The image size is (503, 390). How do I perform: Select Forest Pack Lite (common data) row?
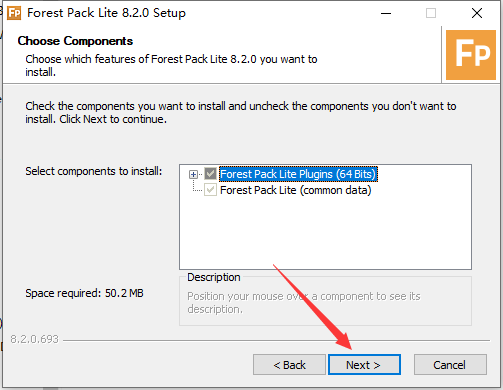(296, 190)
